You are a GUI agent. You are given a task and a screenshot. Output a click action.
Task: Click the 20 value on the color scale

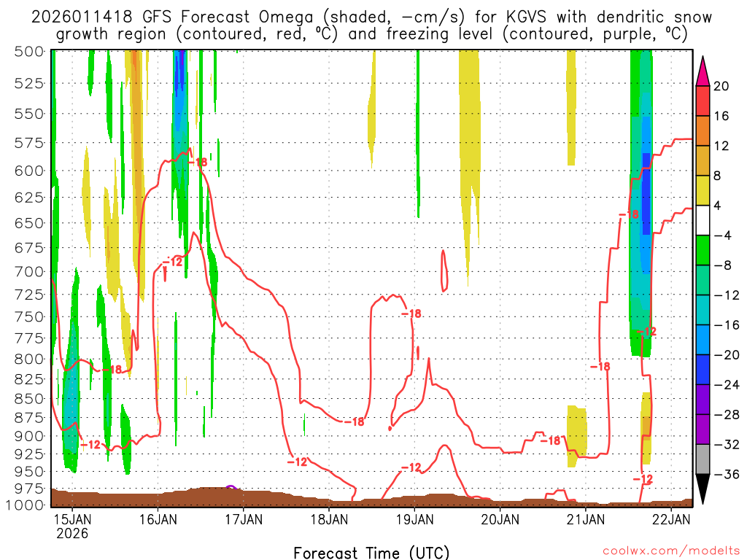[x=721, y=86]
